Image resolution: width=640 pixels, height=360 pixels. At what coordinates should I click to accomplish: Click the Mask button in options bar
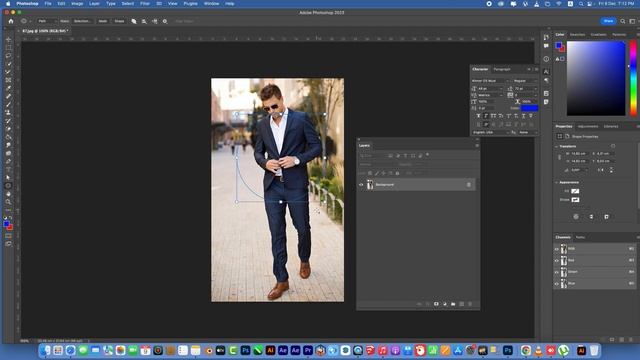point(103,21)
